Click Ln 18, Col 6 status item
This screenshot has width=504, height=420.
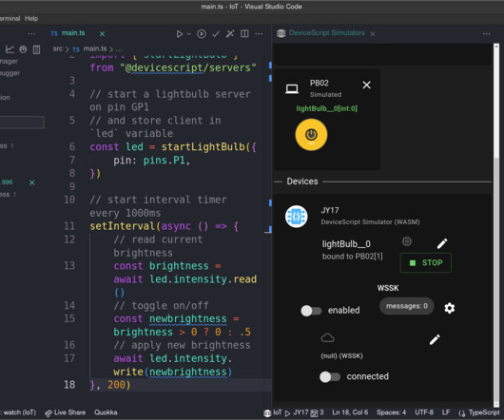click(x=350, y=412)
